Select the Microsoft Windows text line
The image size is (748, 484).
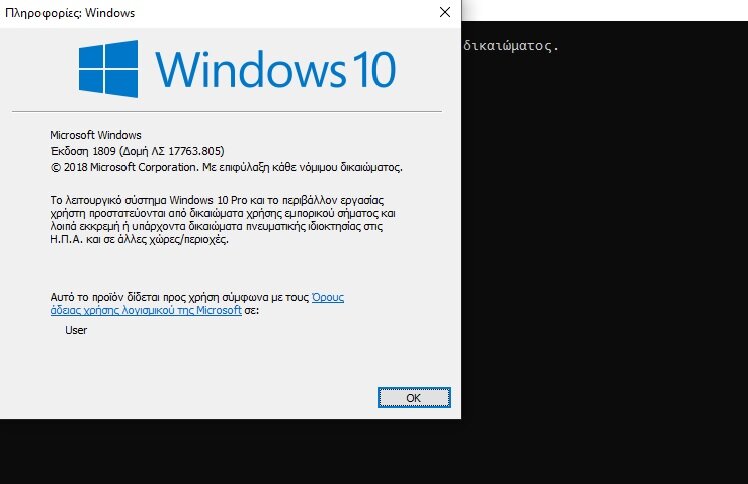(x=96, y=135)
